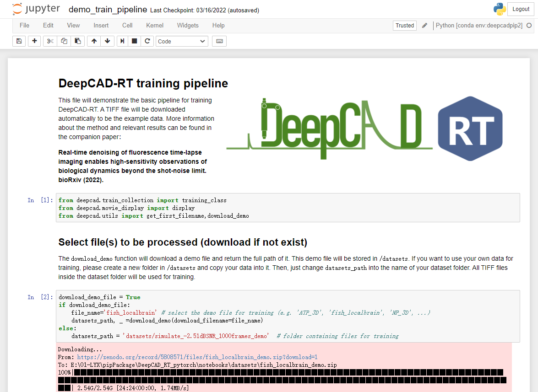Click the pencil edit icon beside Trusted
Viewport: 538px width, 392px height.
click(x=424, y=26)
